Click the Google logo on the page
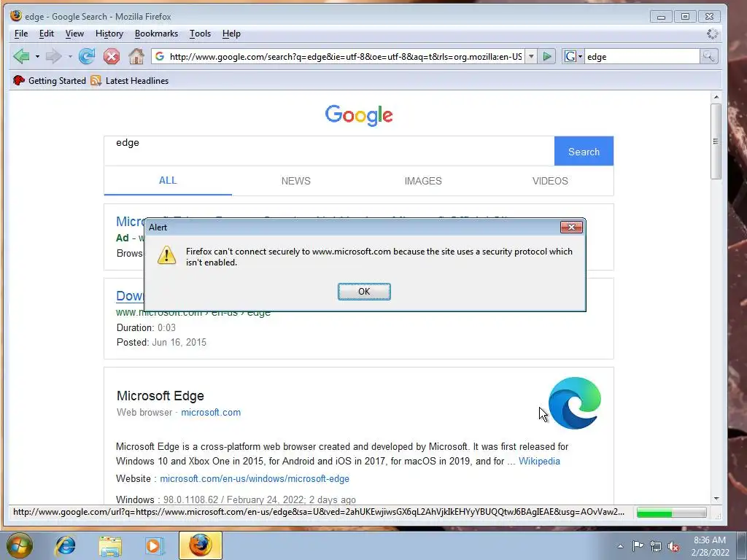 point(359,115)
